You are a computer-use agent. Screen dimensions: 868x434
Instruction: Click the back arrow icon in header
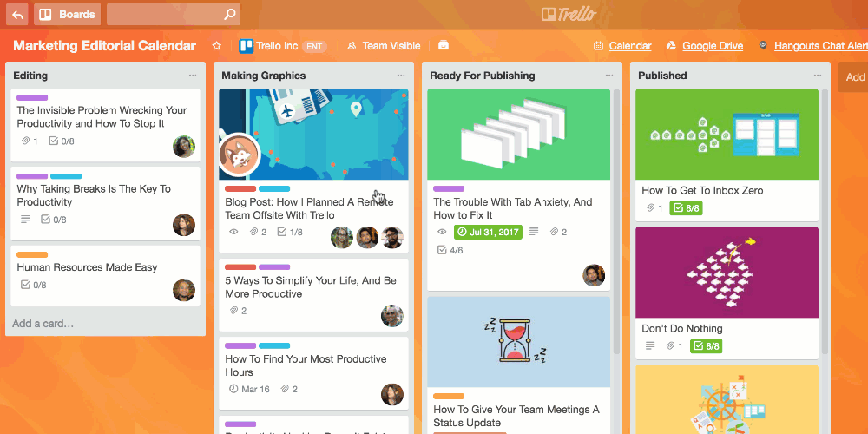point(17,15)
